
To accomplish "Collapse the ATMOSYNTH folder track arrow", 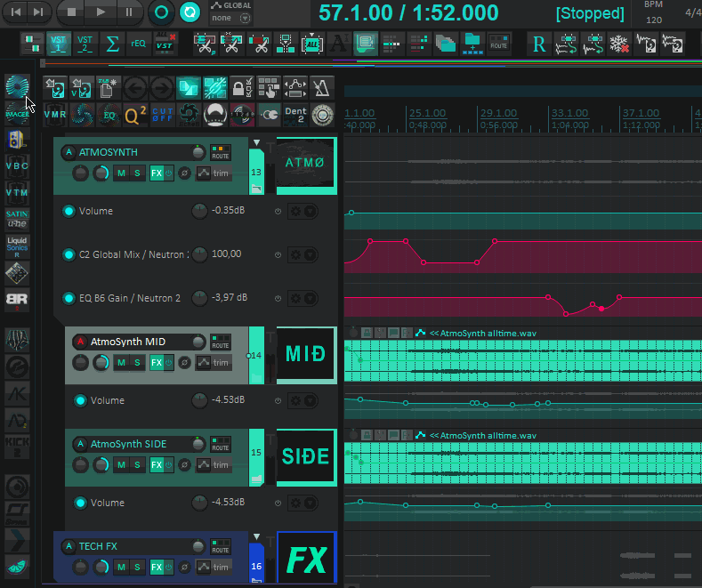I will point(256,143).
